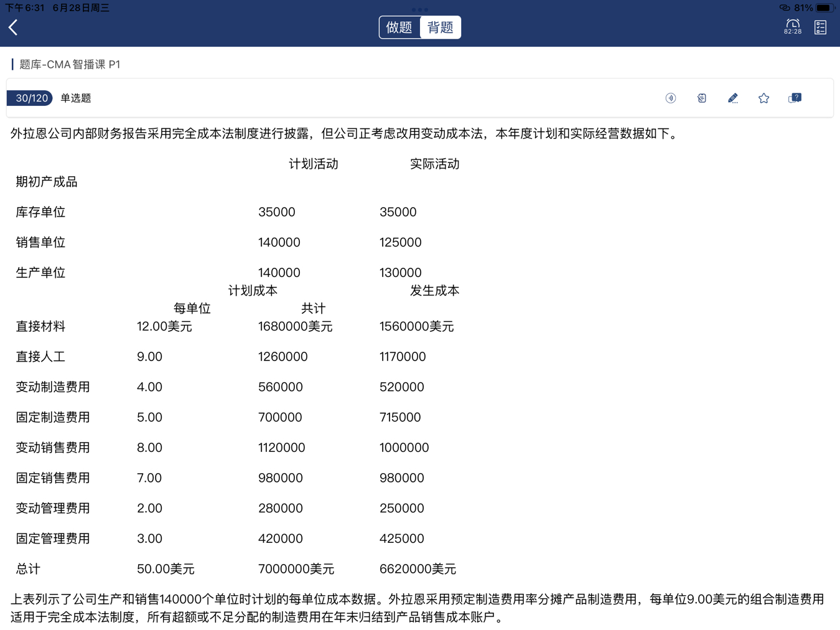Open the answer sheet checklist icon
Screen dimensions: 840x630
coord(820,27)
